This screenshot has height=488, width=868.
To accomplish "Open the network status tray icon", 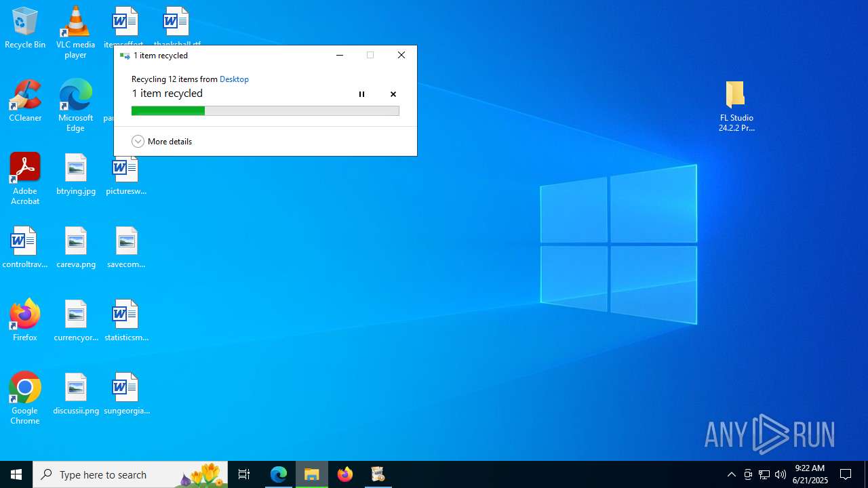I will (764, 474).
